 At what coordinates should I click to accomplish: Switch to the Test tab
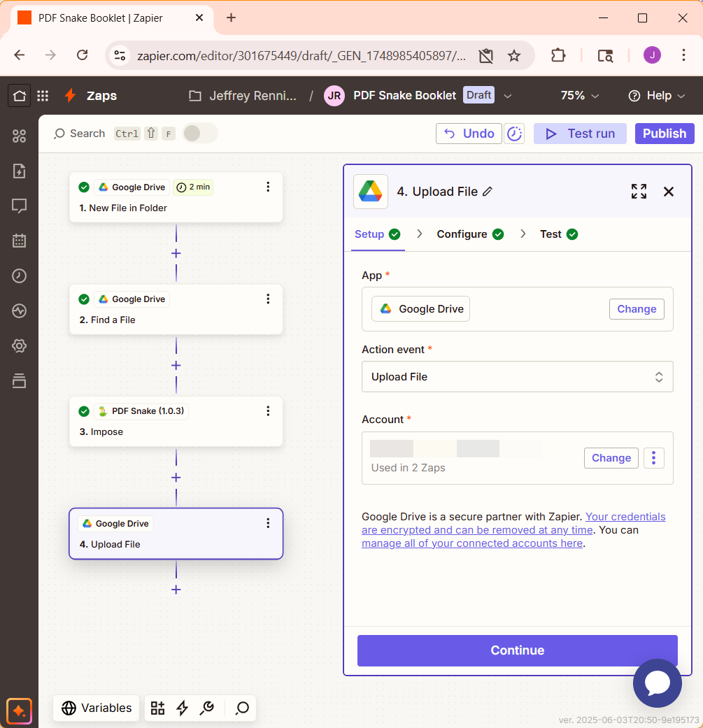(x=559, y=234)
